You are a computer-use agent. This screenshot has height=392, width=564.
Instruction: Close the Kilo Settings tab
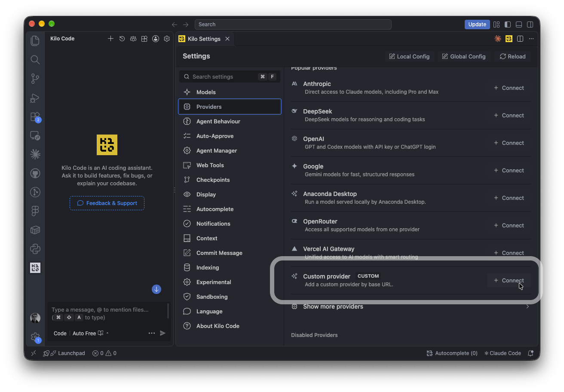(227, 39)
